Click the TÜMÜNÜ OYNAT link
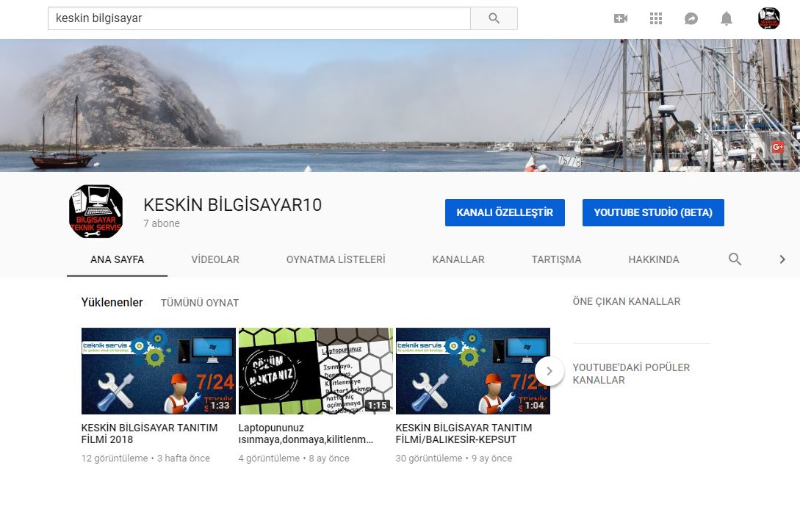 point(200,303)
